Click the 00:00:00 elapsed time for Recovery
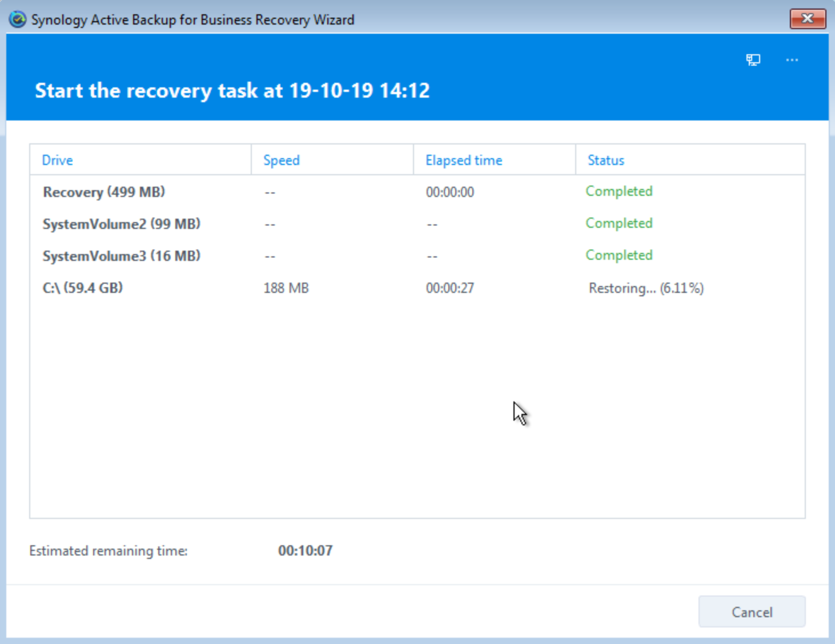 click(450, 192)
